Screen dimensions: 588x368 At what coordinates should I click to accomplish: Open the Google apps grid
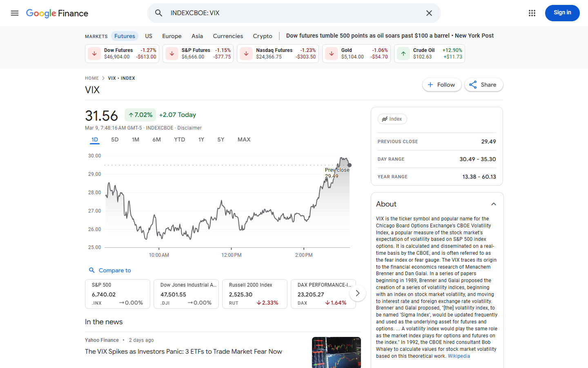[x=532, y=13]
